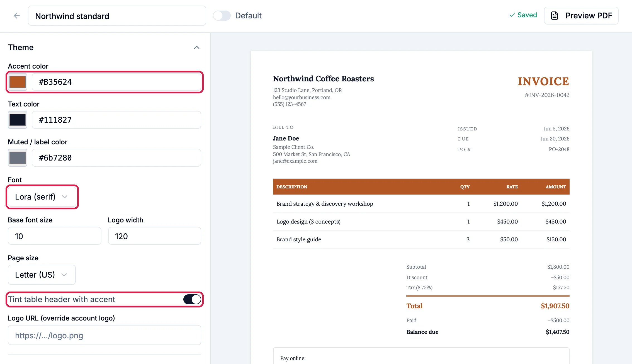This screenshot has width=632, height=364.
Task: Click Brand strategy & discovery workshop row
Action: (421, 204)
